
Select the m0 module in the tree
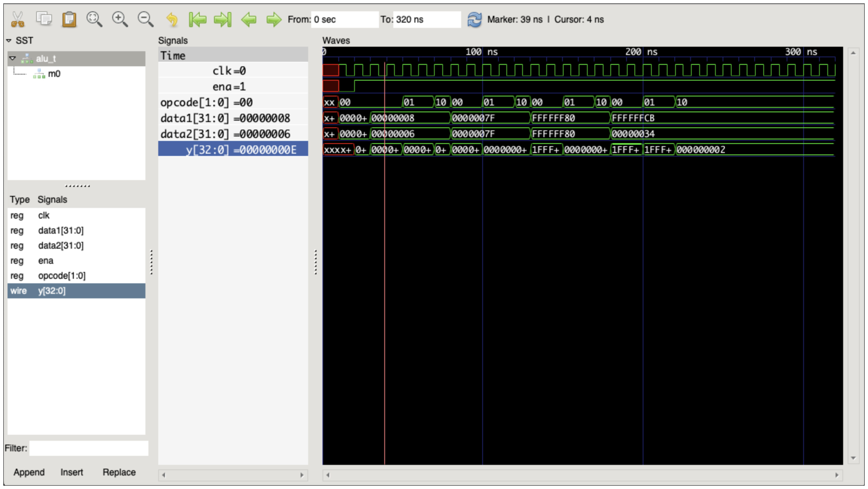54,74
